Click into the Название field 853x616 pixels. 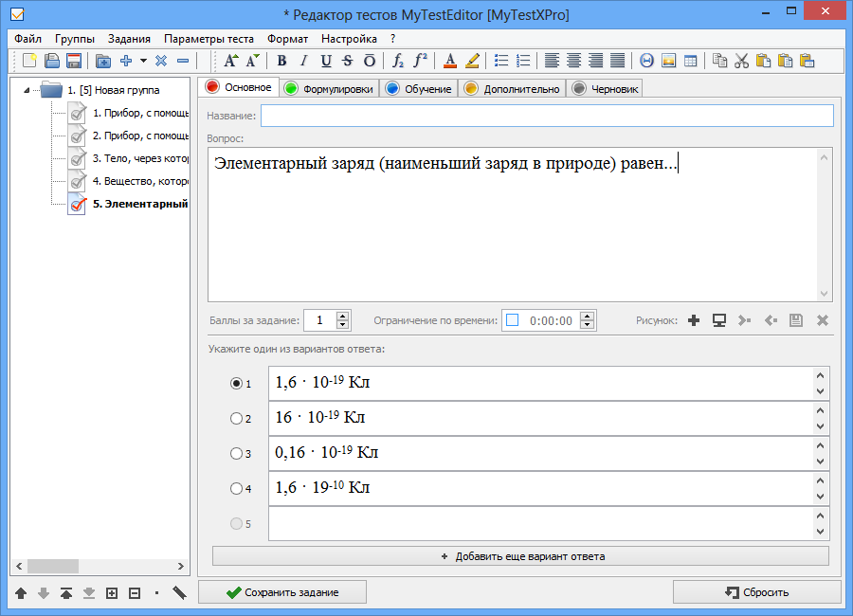547,116
